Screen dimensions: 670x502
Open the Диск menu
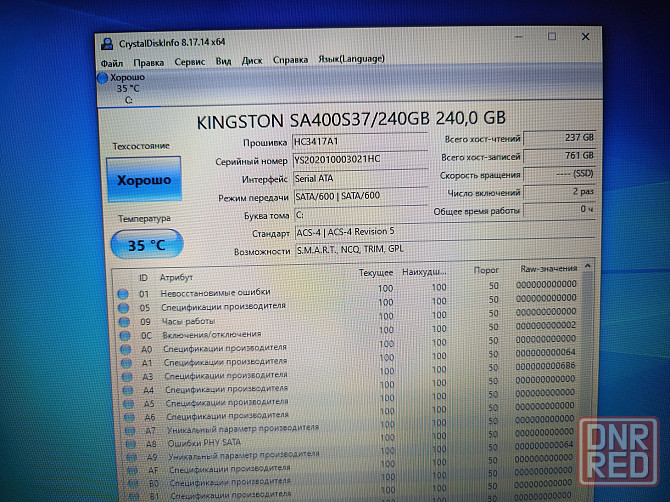(252, 61)
